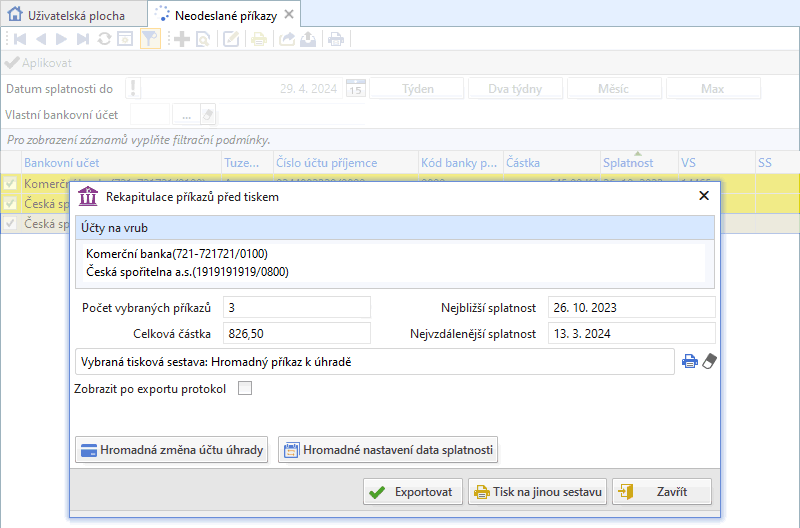800x528 pixels.
Task: Switch to the Uživatelská plocha tab
Action: (72, 14)
